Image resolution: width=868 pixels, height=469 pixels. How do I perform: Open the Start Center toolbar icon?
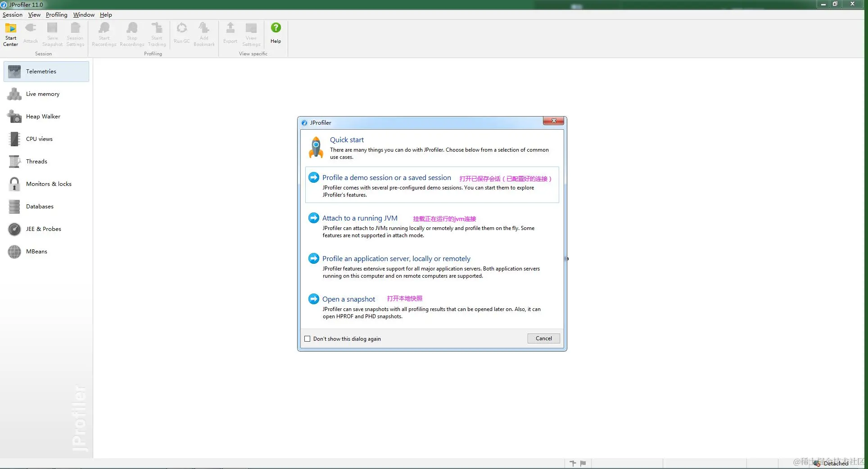pos(10,34)
